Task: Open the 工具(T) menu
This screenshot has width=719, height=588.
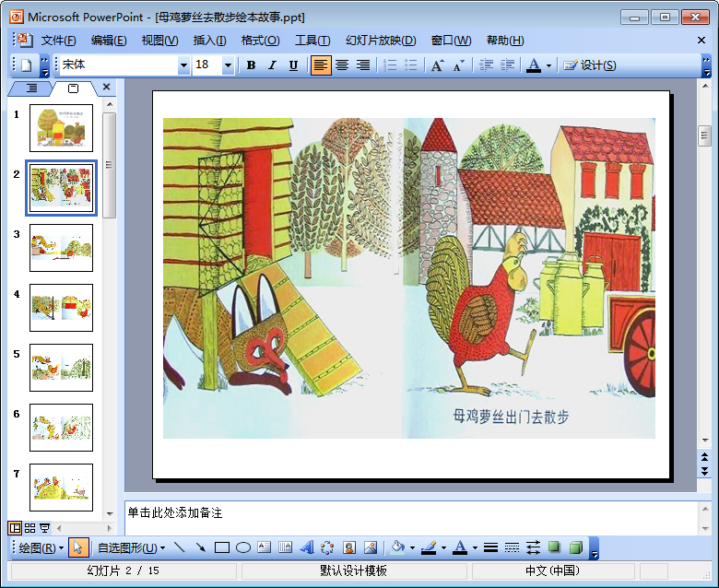Action: point(312,41)
